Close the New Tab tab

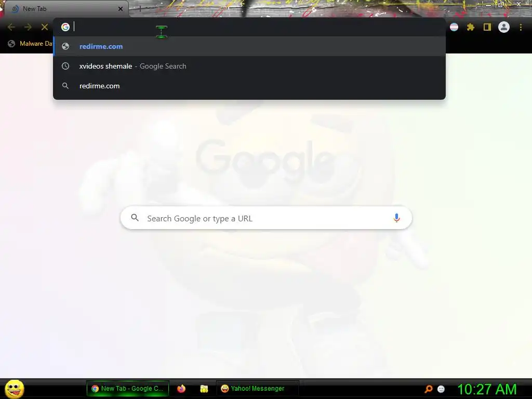click(121, 9)
